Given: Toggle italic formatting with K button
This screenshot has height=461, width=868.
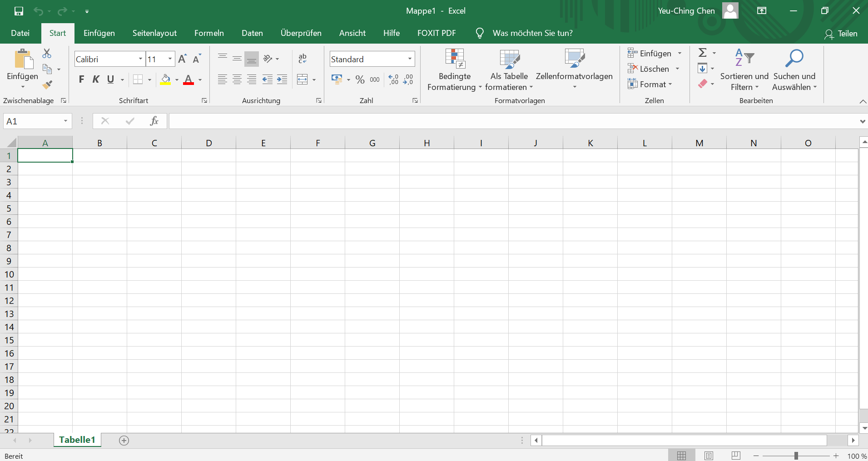Looking at the screenshot, I should pos(96,80).
